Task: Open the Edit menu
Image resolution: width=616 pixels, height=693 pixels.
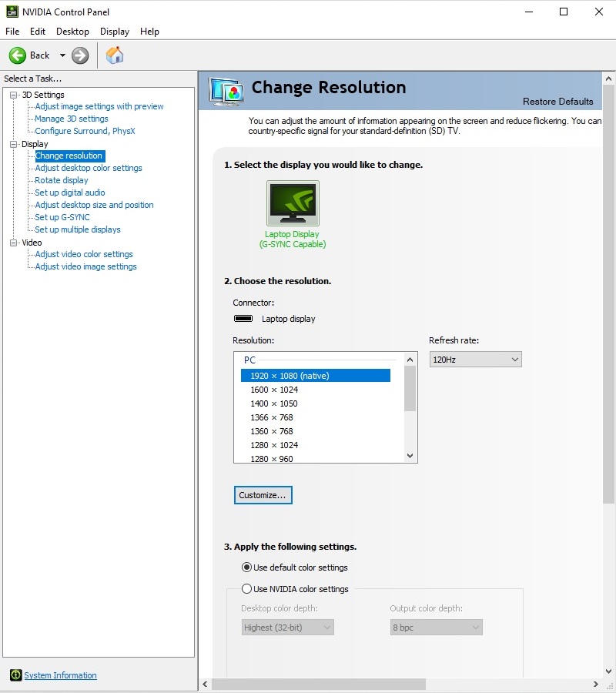Action: (38, 32)
